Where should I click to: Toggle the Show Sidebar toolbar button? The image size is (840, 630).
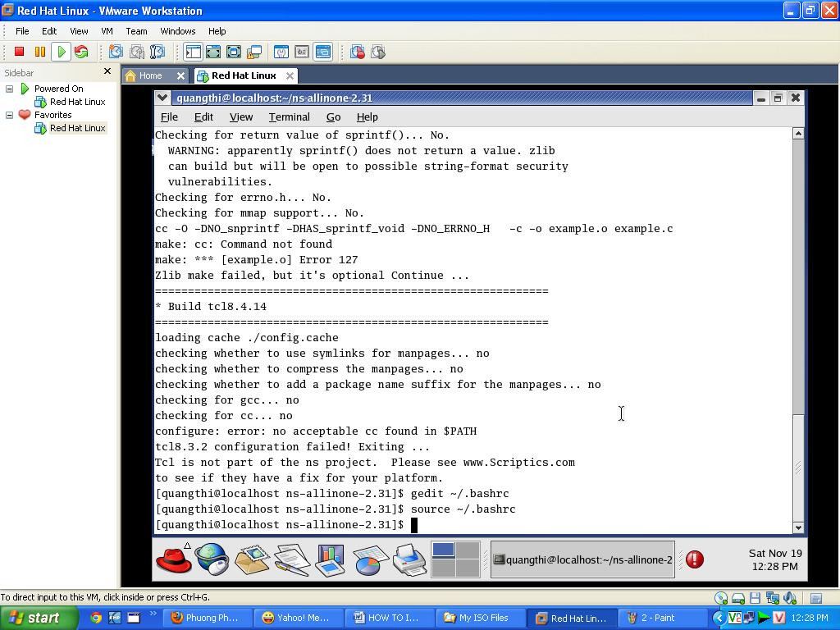click(x=193, y=52)
